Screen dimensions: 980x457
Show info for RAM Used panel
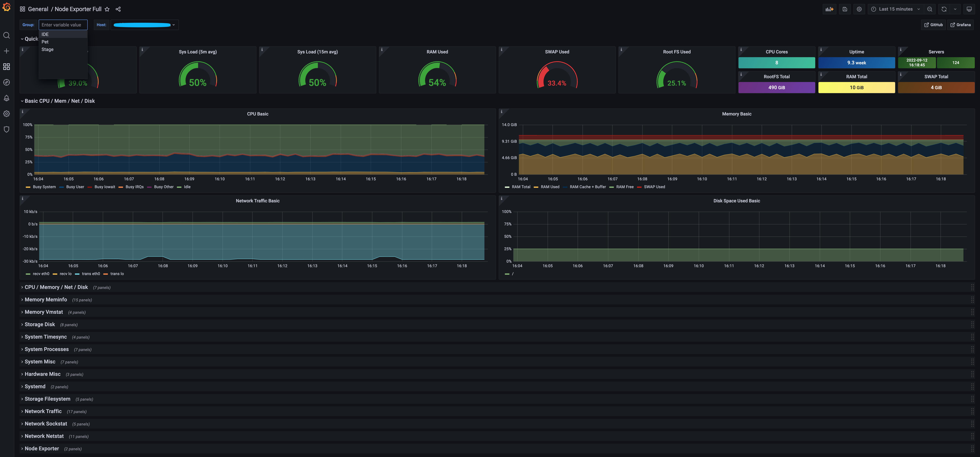(x=382, y=49)
